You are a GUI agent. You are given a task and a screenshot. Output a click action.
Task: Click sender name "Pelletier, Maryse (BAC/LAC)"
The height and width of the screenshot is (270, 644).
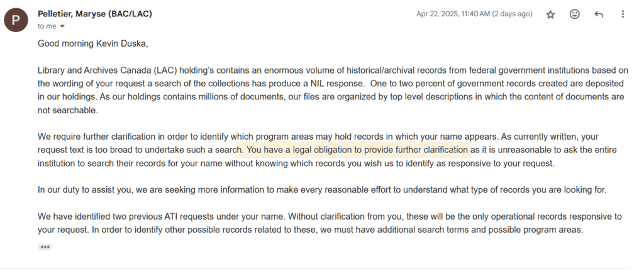(x=94, y=14)
